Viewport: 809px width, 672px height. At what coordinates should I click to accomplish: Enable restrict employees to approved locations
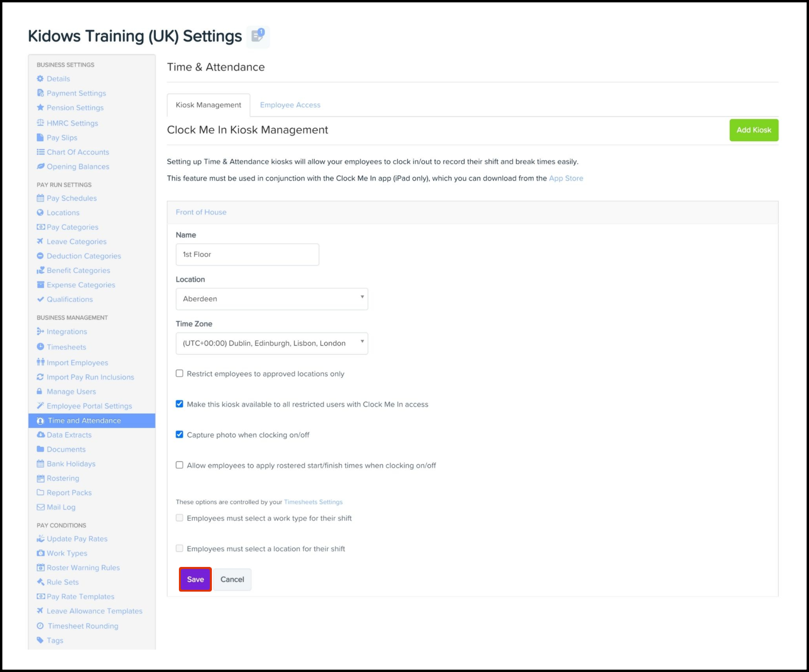click(179, 374)
